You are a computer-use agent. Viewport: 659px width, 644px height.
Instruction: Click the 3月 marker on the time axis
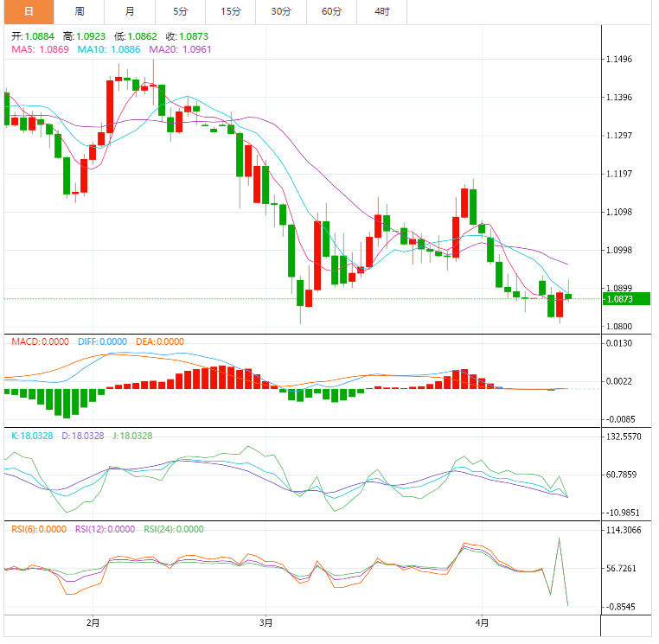coord(266,622)
